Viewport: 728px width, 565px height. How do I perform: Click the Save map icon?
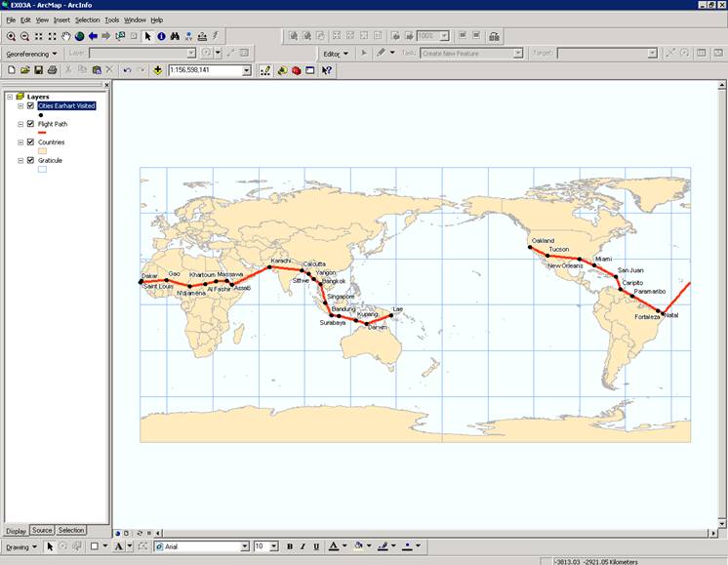click(x=38, y=70)
